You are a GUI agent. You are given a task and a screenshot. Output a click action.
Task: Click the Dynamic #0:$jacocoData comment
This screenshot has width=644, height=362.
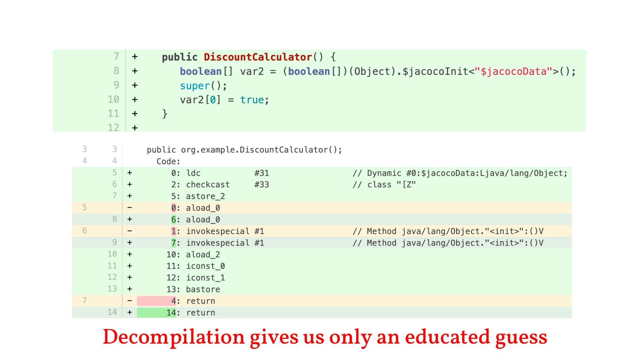460,173
